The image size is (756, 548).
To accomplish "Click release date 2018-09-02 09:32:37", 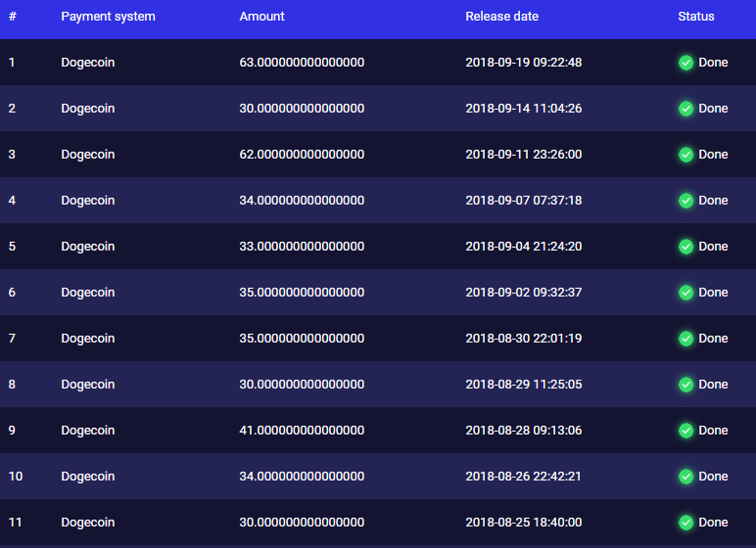I will [x=524, y=292].
